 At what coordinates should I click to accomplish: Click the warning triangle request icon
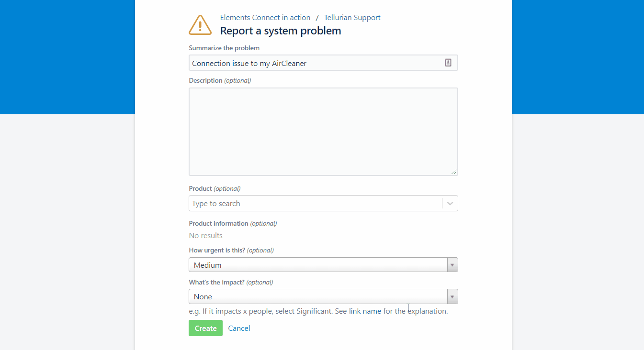tap(200, 25)
